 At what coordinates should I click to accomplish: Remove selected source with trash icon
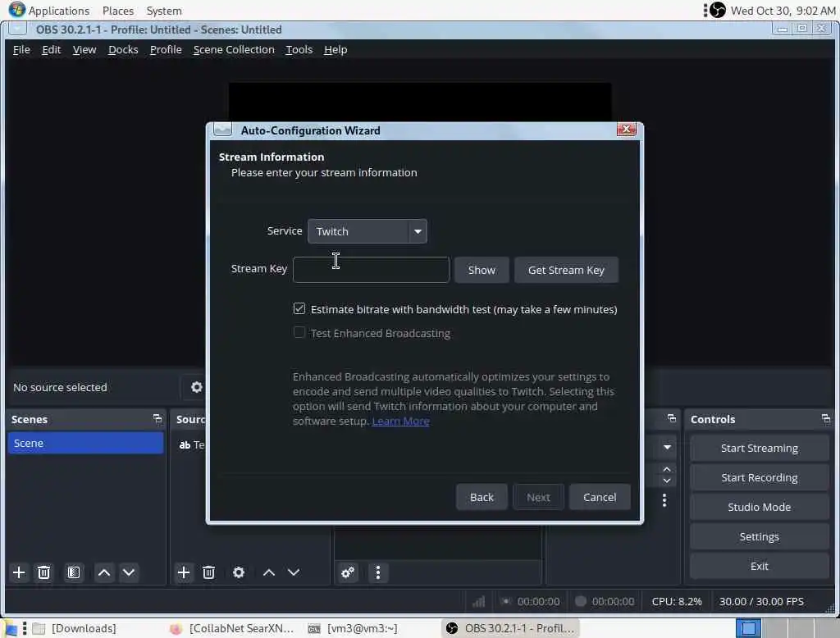(x=209, y=572)
